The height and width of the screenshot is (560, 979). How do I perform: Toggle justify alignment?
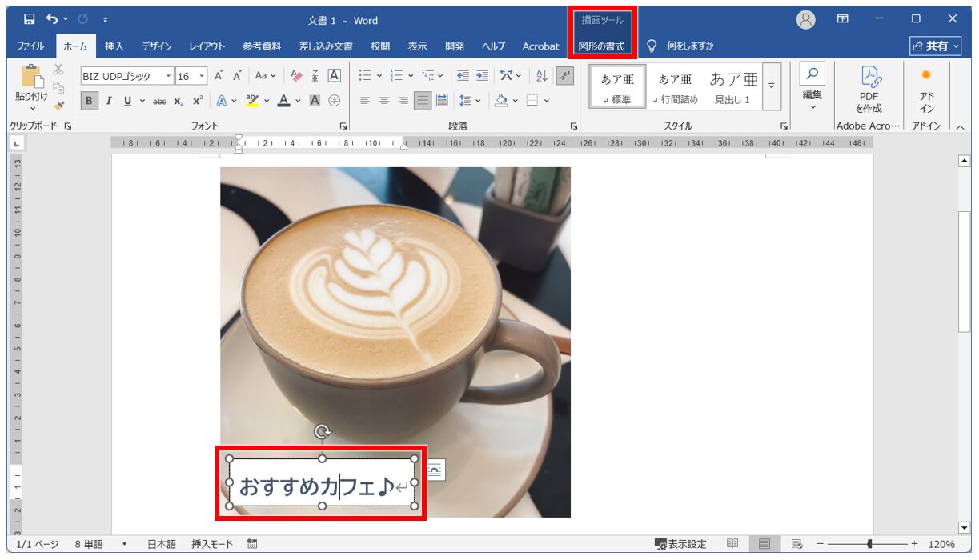point(423,101)
